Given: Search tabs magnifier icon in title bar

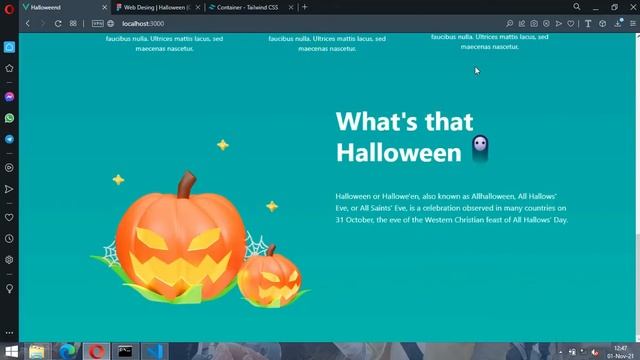Looking at the screenshot, I should click(x=577, y=7).
